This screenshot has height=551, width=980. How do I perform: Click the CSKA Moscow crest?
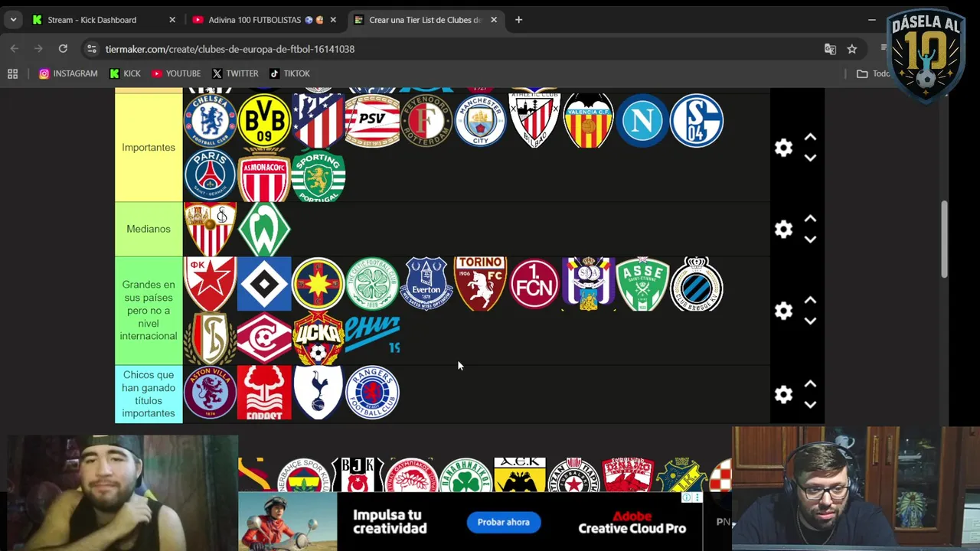pyautogui.click(x=318, y=337)
